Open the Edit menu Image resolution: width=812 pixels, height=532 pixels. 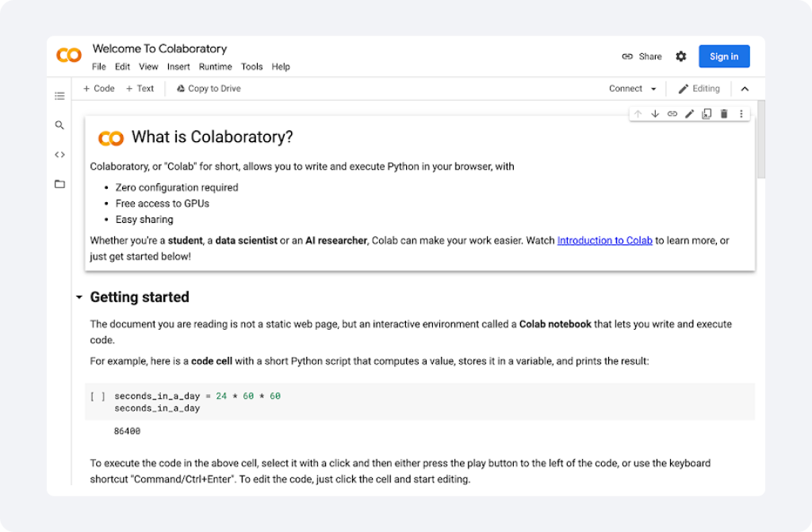tap(122, 67)
